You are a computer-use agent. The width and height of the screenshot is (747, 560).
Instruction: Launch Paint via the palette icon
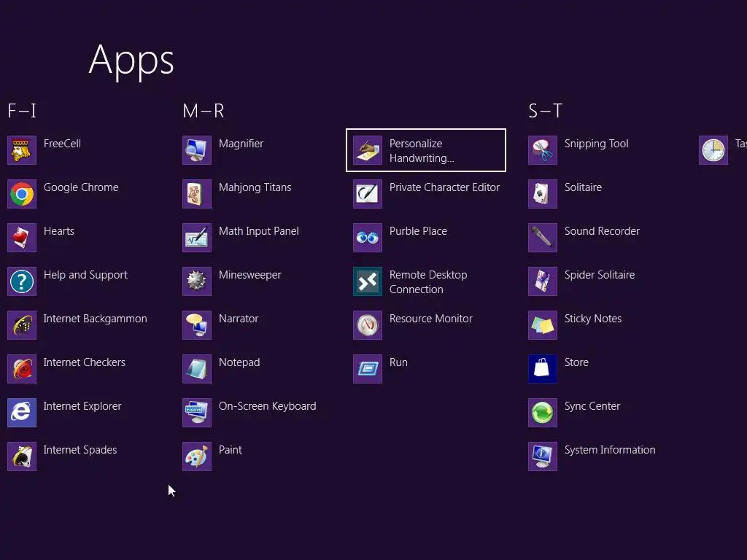pos(197,456)
